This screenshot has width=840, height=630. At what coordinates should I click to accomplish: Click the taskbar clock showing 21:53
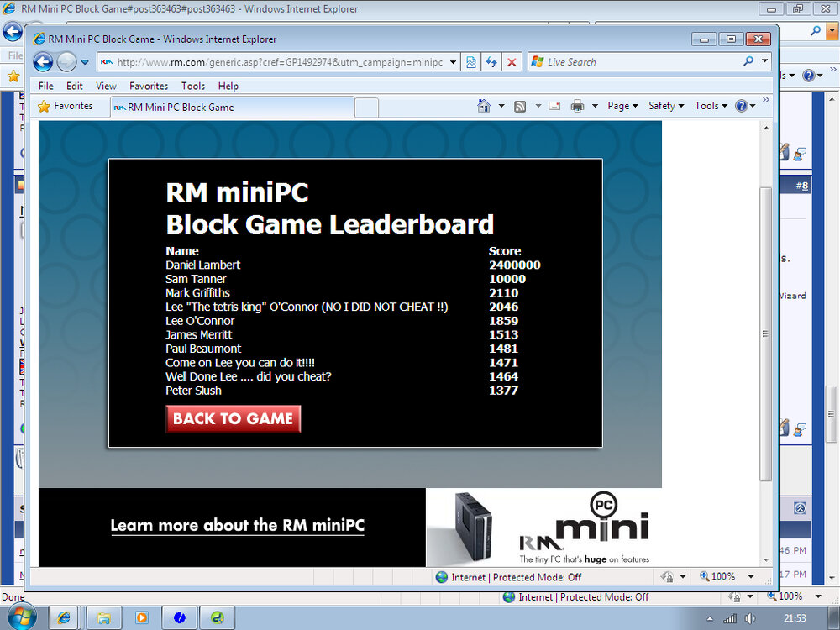(795, 618)
